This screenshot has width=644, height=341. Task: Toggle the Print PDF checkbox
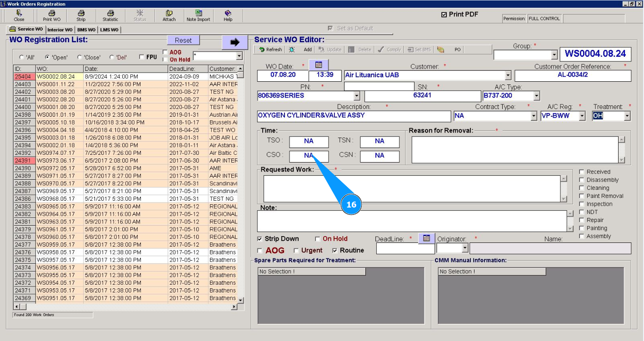(444, 15)
